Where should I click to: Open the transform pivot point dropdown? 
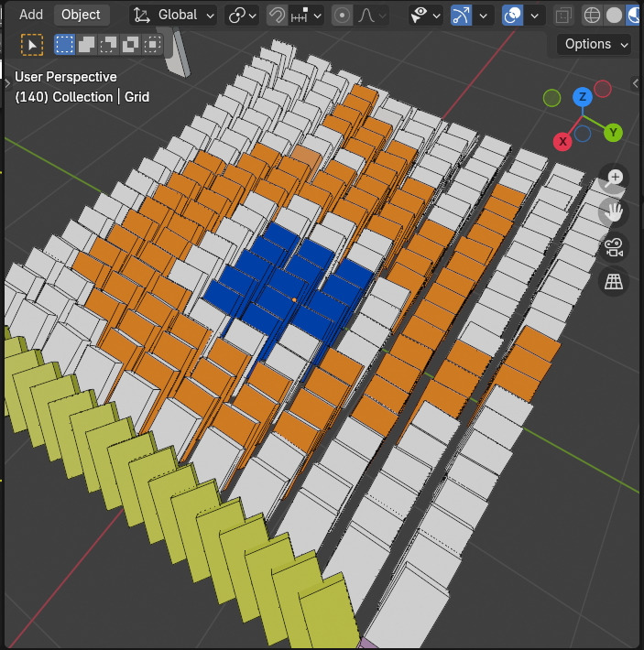242,16
